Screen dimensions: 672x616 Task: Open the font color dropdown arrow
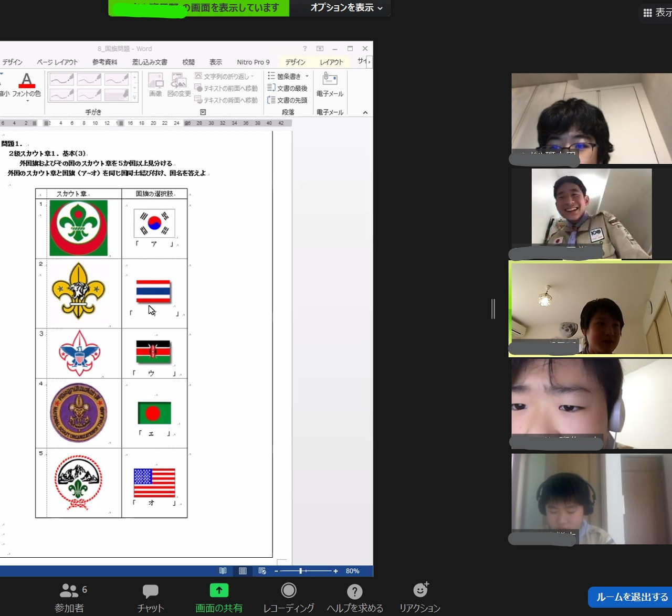point(27,101)
